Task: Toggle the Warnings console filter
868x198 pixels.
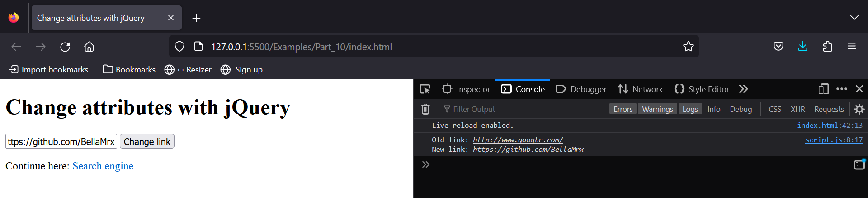Action: [x=657, y=109]
